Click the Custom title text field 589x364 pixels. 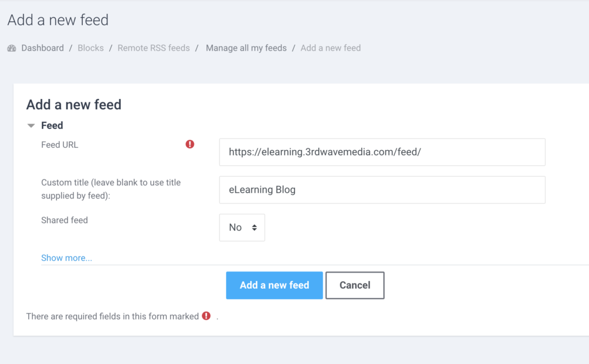pyautogui.click(x=382, y=190)
